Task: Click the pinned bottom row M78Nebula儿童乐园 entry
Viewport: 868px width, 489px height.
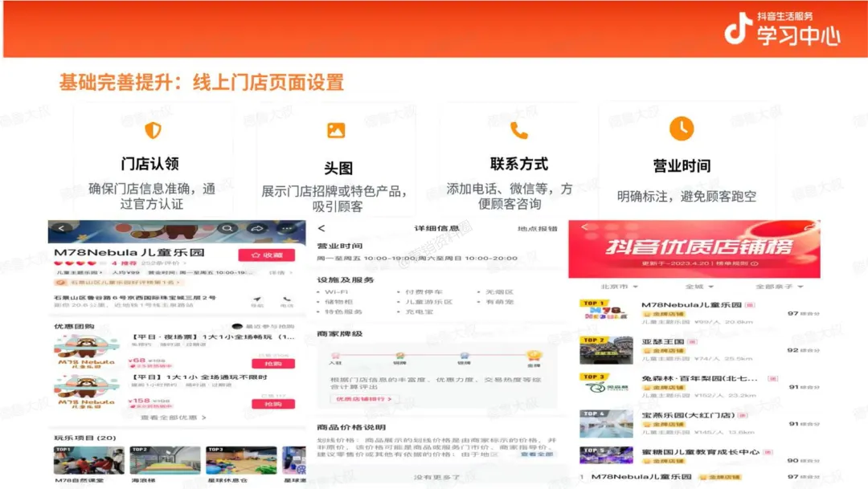Action: (x=699, y=476)
